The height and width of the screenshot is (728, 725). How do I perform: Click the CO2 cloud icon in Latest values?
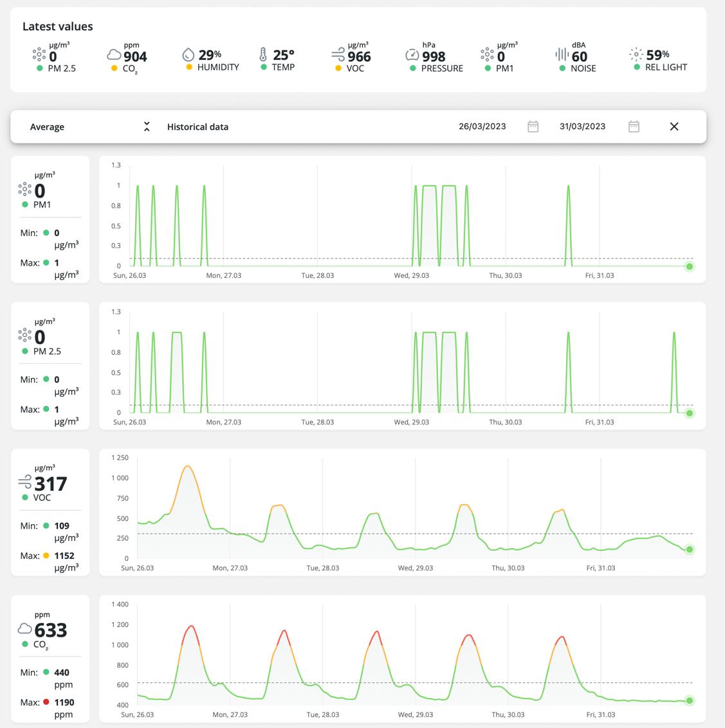(x=115, y=55)
